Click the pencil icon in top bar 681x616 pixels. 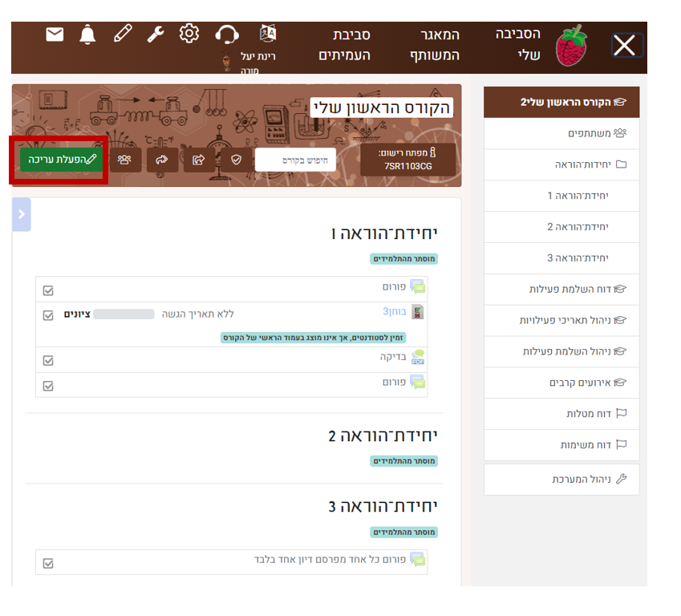(123, 34)
